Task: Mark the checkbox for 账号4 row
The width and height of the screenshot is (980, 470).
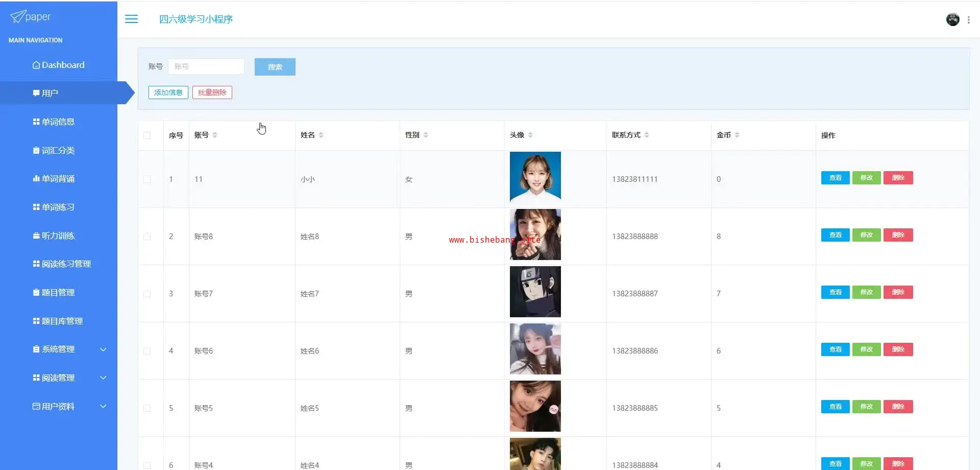Action: [x=147, y=465]
